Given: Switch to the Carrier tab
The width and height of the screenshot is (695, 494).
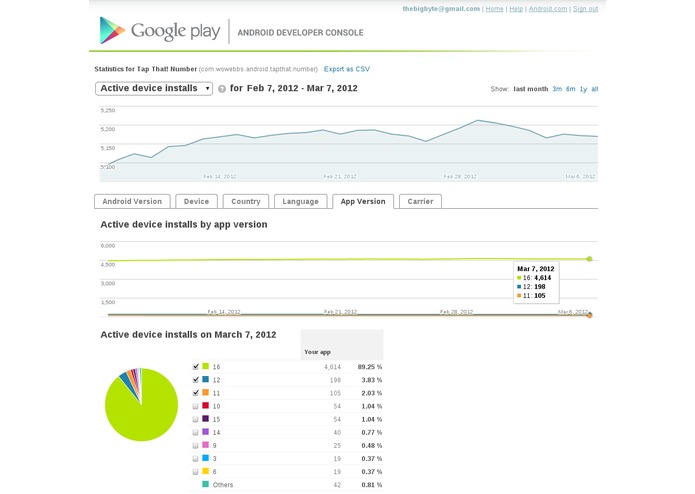Looking at the screenshot, I should coord(420,201).
